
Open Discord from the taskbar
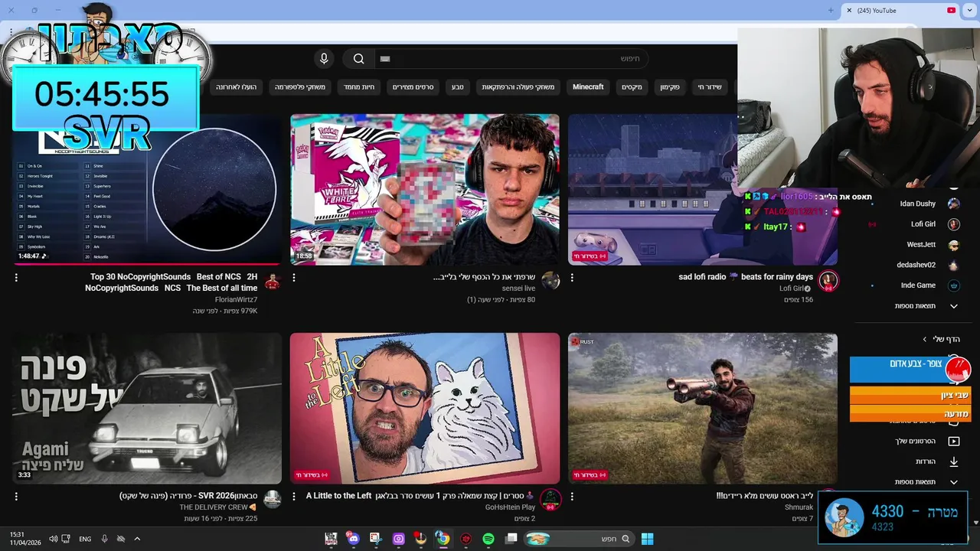353,539
